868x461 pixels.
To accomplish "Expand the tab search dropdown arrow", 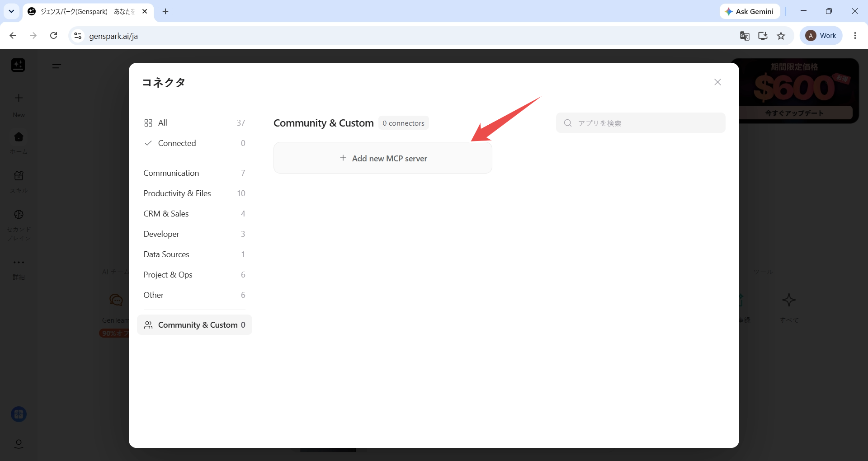I will point(11,11).
